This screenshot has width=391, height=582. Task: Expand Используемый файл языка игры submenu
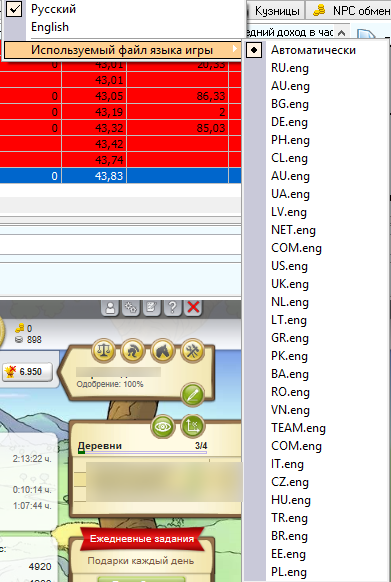point(122,50)
